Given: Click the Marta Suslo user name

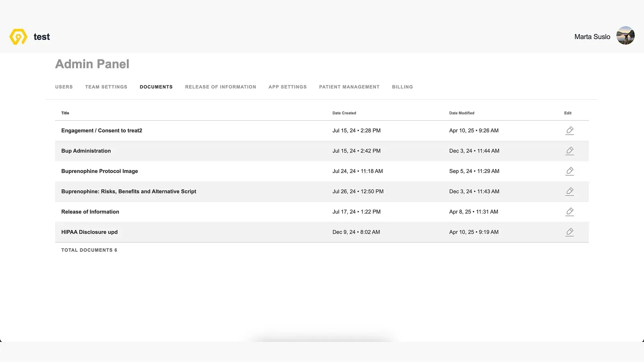Looking at the screenshot, I should (x=592, y=37).
